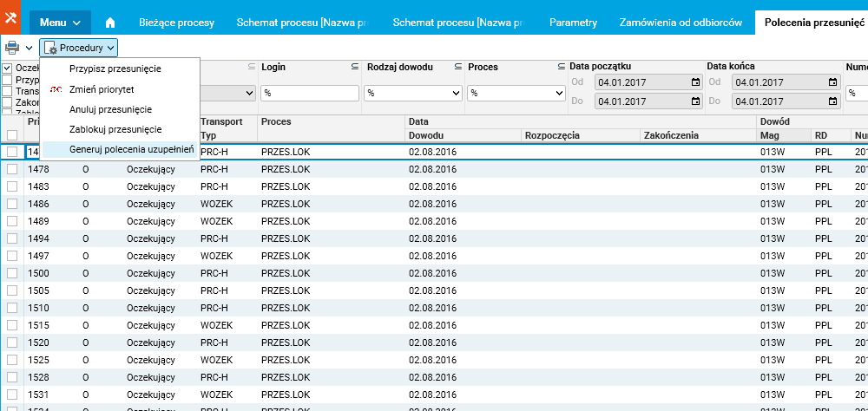The image size is (868, 411).
Task: Open calendar for Data końca Do field
Action: [833, 101]
